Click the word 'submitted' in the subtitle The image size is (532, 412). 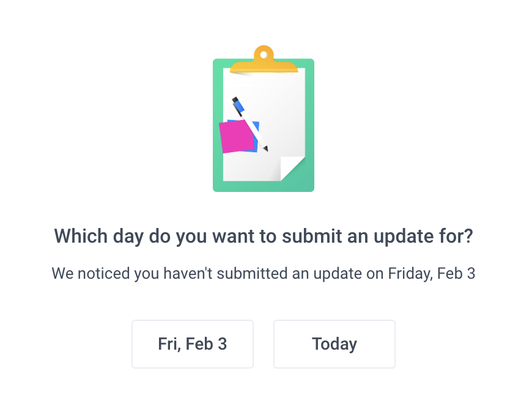point(252,273)
